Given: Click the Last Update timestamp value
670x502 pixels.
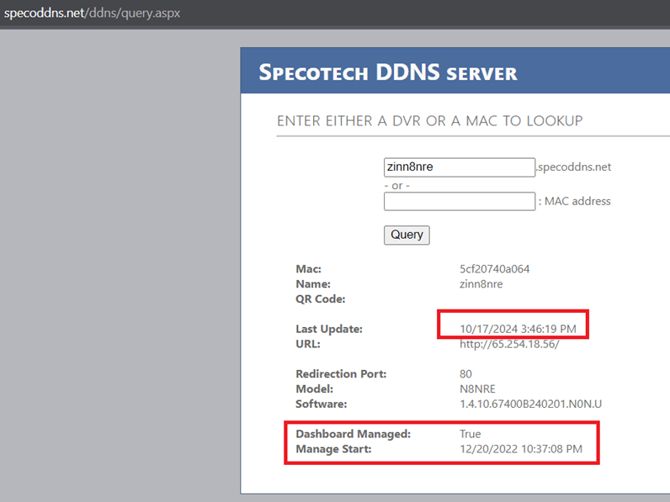Looking at the screenshot, I should [518, 329].
